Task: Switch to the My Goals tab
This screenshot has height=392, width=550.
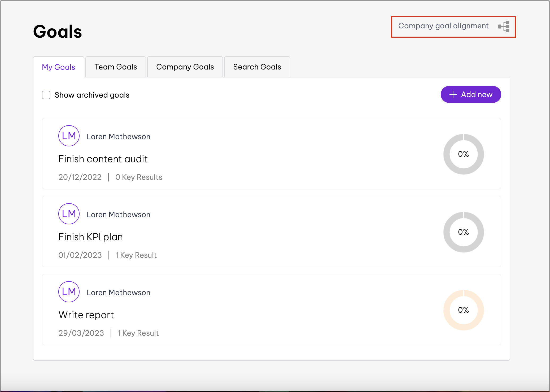Action: (x=59, y=67)
